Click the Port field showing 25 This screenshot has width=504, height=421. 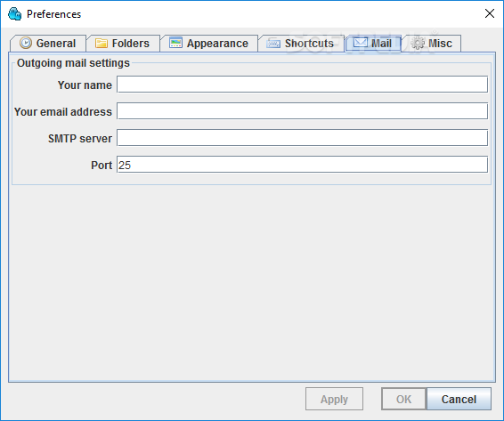point(302,165)
